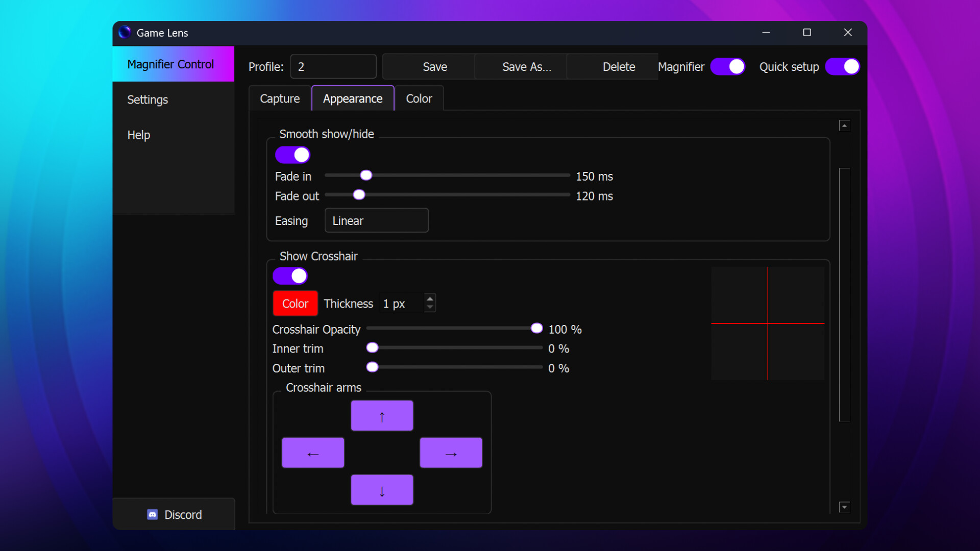Select the down crosshair arm
The width and height of the screenshot is (980, 551).
(x=382, y=490)
